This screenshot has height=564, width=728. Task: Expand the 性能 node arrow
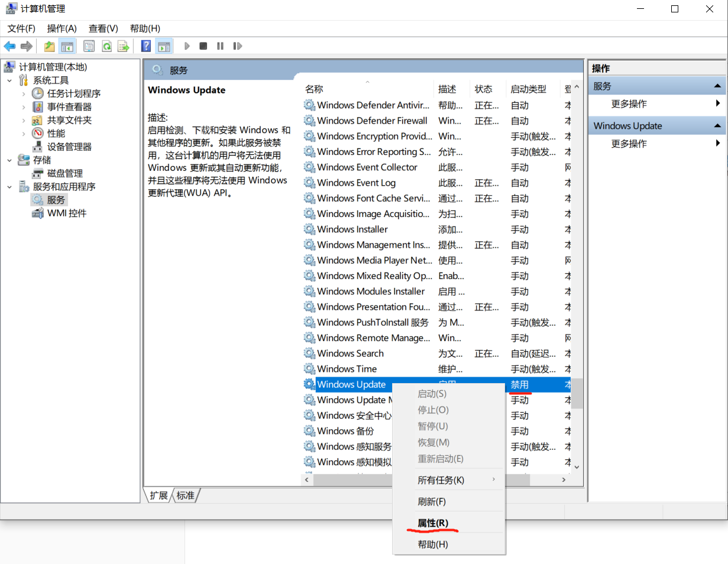pos(24,134)
